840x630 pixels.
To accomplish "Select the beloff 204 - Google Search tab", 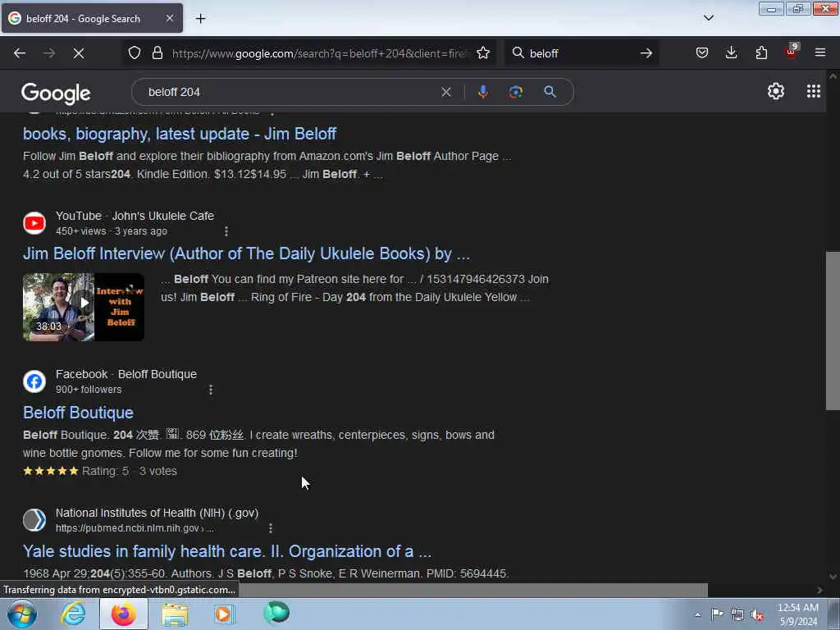I will click(92, 18).
